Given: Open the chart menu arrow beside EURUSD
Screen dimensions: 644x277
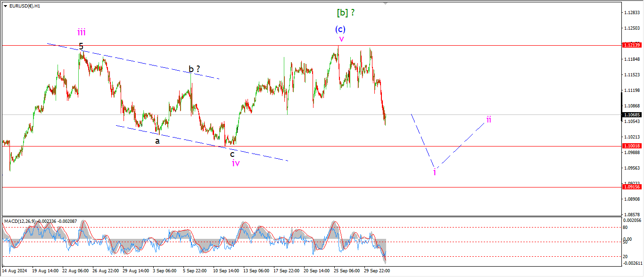Looking at the screenshot, I should [5, 6].
